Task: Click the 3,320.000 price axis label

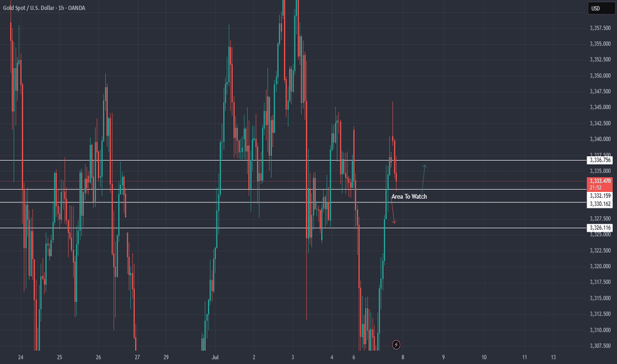Action: (600, 266)
